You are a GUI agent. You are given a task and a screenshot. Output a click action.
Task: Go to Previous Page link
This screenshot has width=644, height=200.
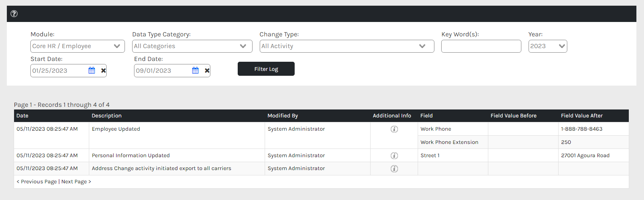click(37, 182)
